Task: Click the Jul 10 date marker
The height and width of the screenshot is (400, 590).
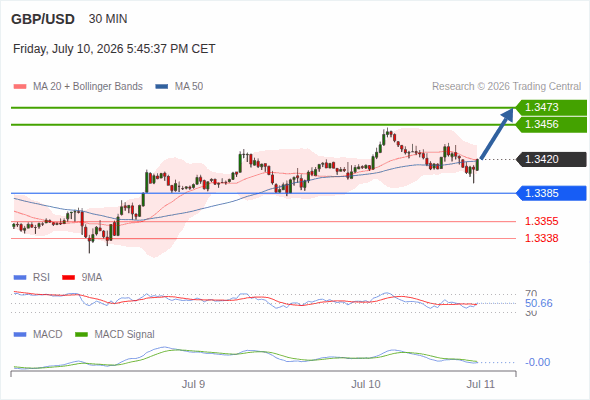Action: click(x=366, y=384)
